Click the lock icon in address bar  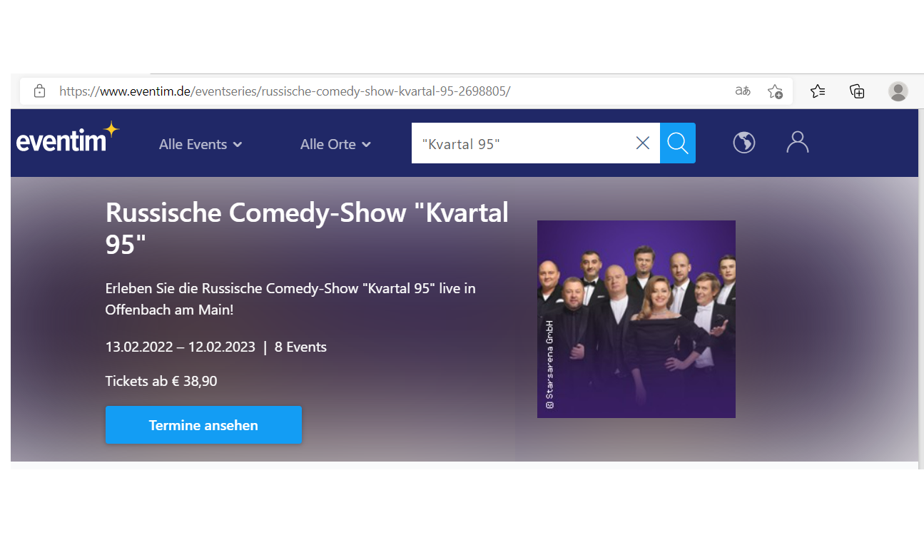[40, 91]
